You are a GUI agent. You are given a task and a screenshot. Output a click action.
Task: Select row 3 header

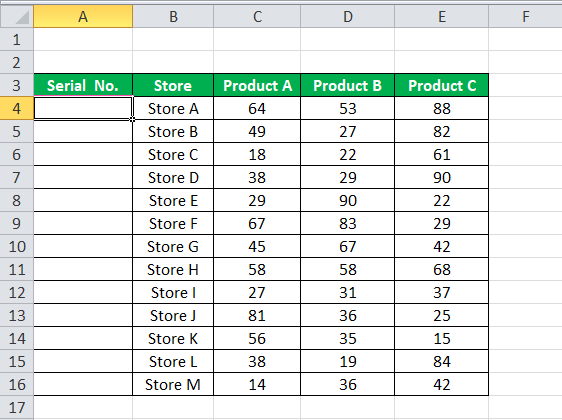[17, 85]
